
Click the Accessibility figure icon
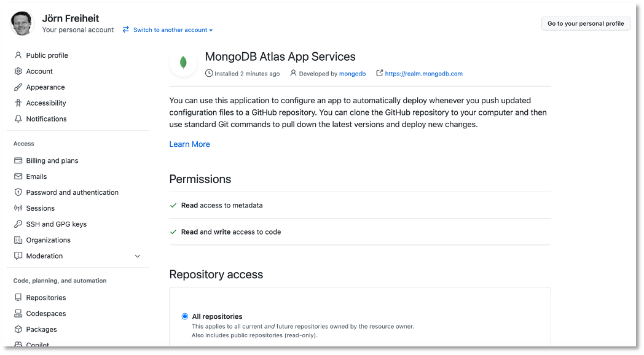[18, 103]
